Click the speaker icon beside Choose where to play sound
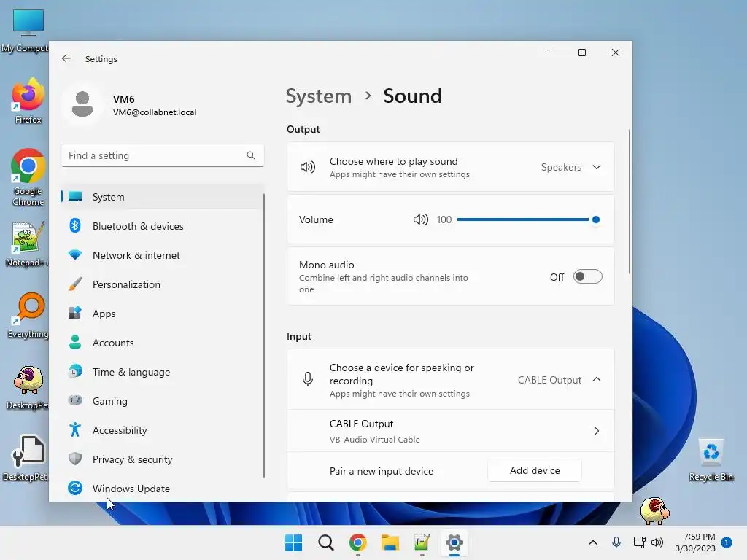 [x=308, y=167]
